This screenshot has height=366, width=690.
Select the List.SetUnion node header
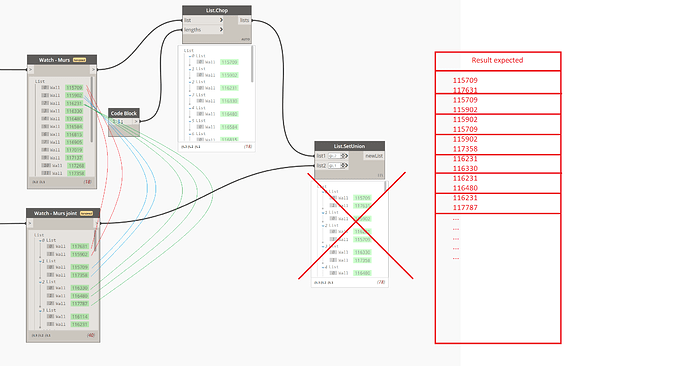point(349,146)
